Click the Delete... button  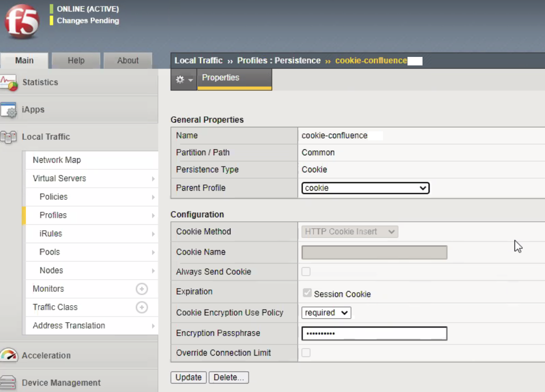(x=228, y=378)
